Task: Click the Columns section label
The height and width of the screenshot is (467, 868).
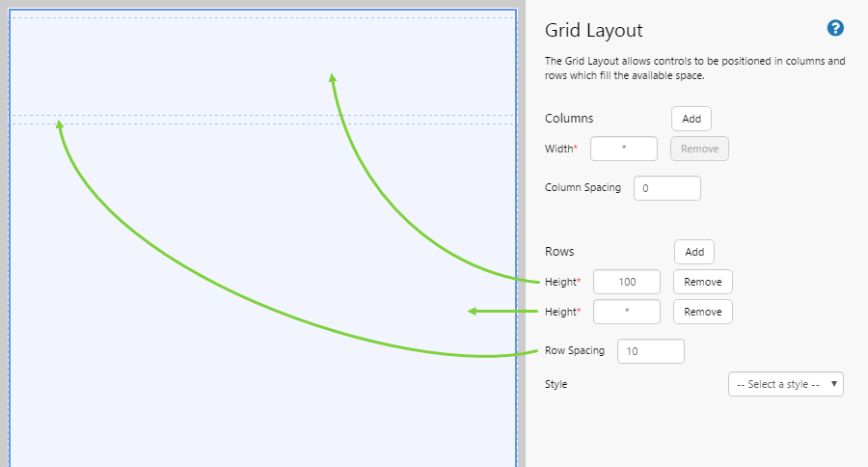Action: [569, 118]
